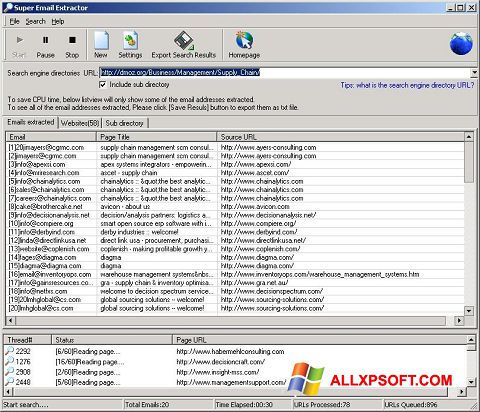This screenshot has height=412, width=480.
Task: Click the Status column header
Action: click(x=112, y=340)
